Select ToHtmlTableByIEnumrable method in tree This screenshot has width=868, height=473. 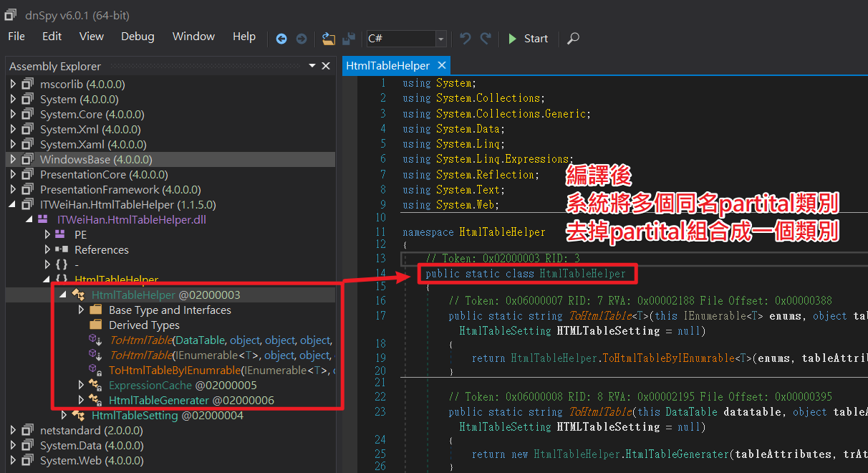222,370
